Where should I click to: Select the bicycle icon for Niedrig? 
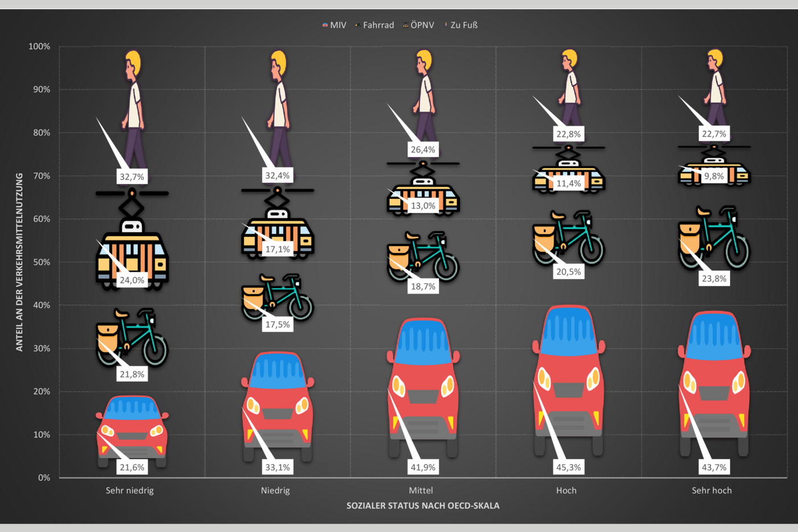tap(278, 297)
